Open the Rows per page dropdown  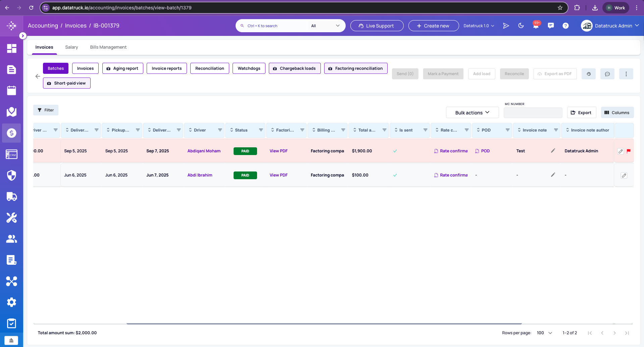point(544,333)
